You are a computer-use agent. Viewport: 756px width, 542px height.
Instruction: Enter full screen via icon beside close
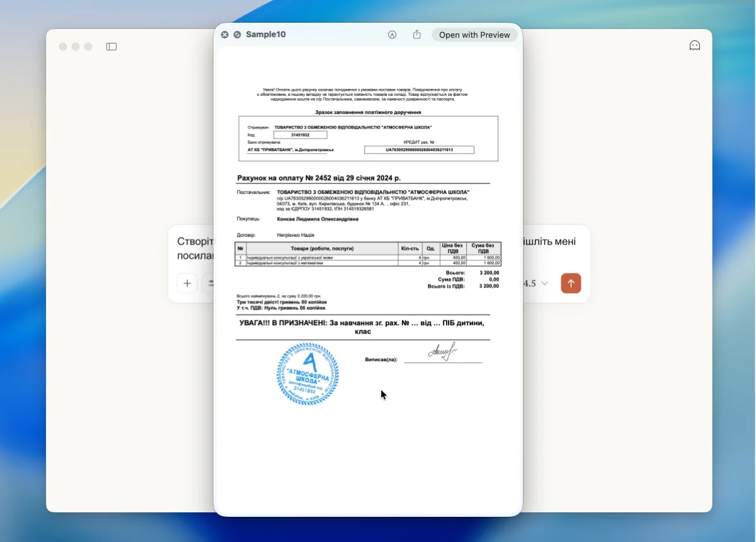(x=237, y=35)
